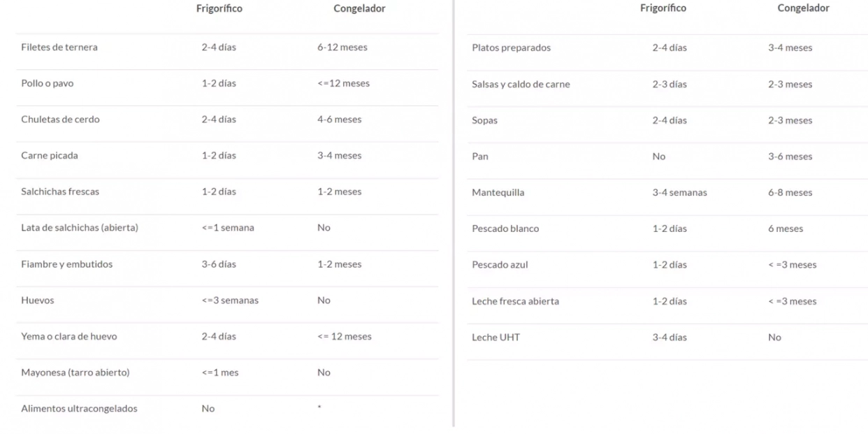Select 'Lata de salchichas (abierta)' row label
The height and width of the screenshot is (434, 868).
80,228
